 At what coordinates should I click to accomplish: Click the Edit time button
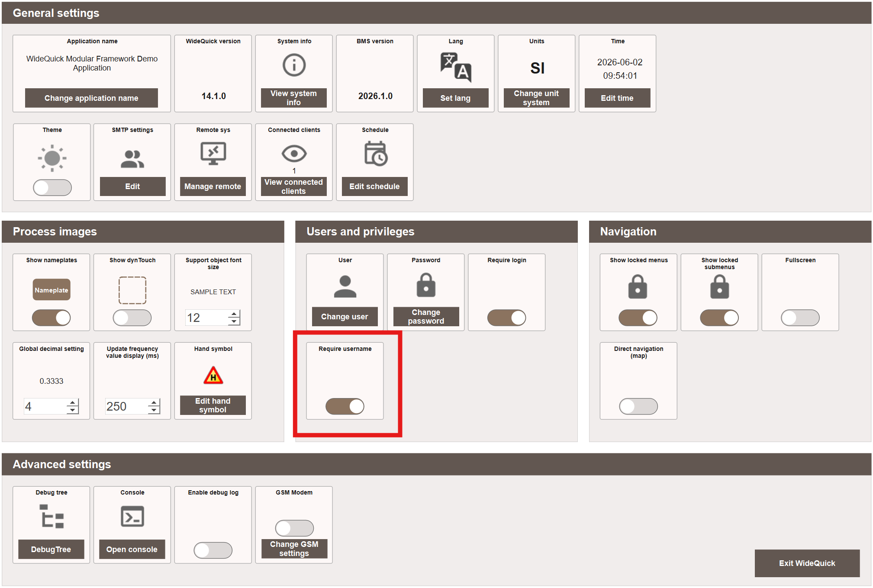pyautogui.click(x=617, y=98)
